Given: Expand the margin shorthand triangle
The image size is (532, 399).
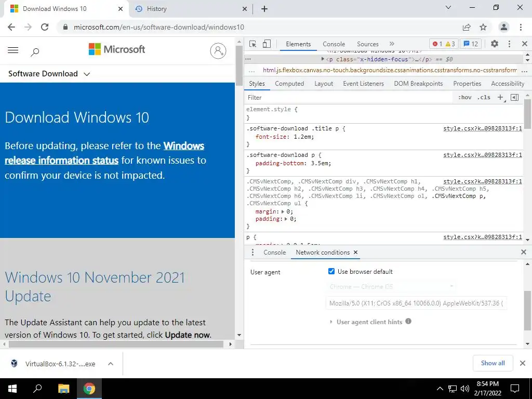Looking at the screenshot, I should coord(283,211).
